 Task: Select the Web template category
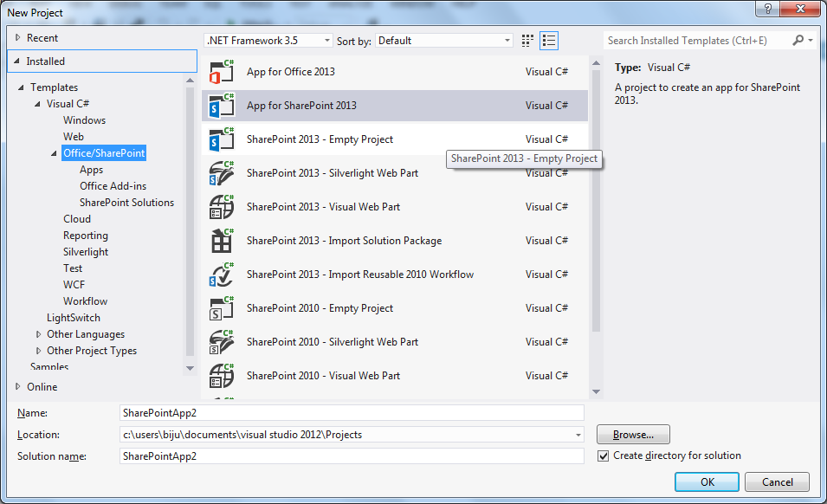coord(74,137)
